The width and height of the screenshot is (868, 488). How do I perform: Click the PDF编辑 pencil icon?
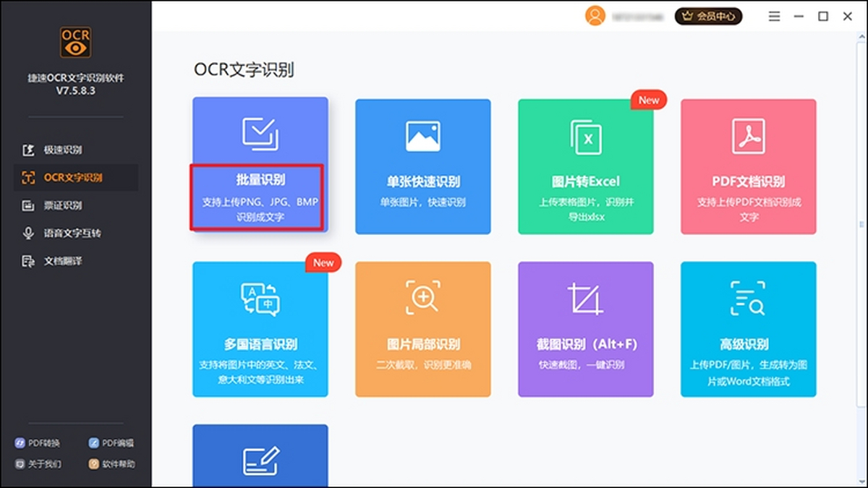94,443
